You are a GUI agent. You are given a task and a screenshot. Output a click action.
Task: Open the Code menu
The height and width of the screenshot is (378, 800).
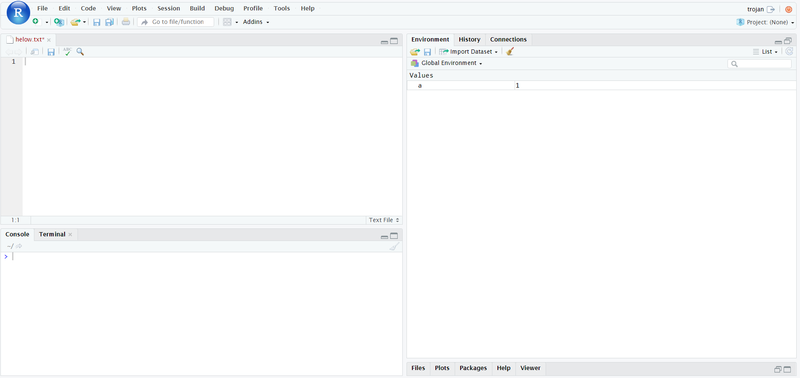88,9
